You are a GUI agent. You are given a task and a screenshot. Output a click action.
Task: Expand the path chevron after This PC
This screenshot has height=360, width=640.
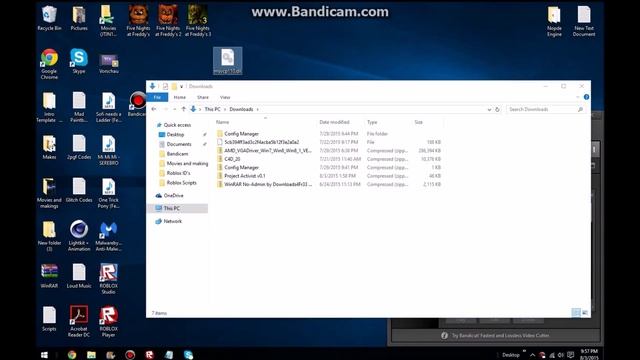pyautogui.click(x=225, y=109)
